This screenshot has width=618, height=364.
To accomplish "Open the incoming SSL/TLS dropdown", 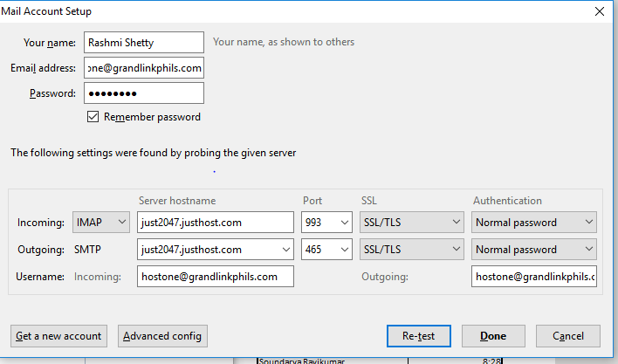I will tap(411, 223).
